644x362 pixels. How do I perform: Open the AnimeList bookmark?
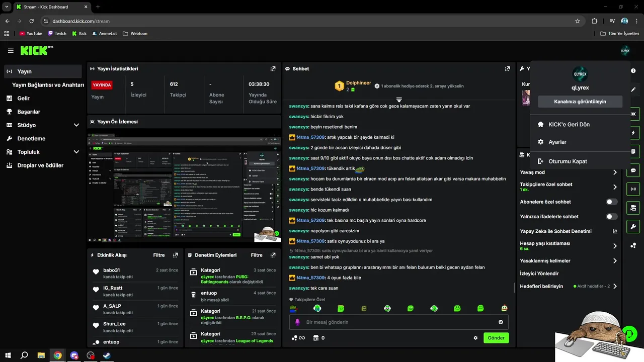tap(104, 33)
